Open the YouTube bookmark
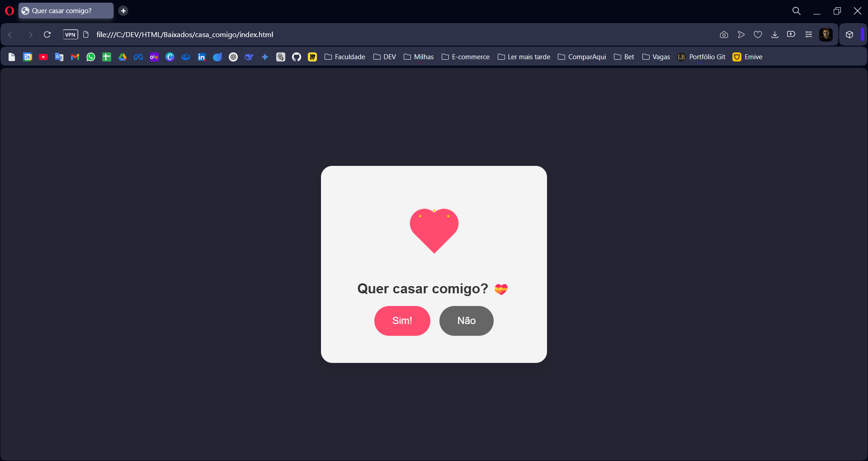This screenshot has width=868, height=461. [x=43, y=57]
